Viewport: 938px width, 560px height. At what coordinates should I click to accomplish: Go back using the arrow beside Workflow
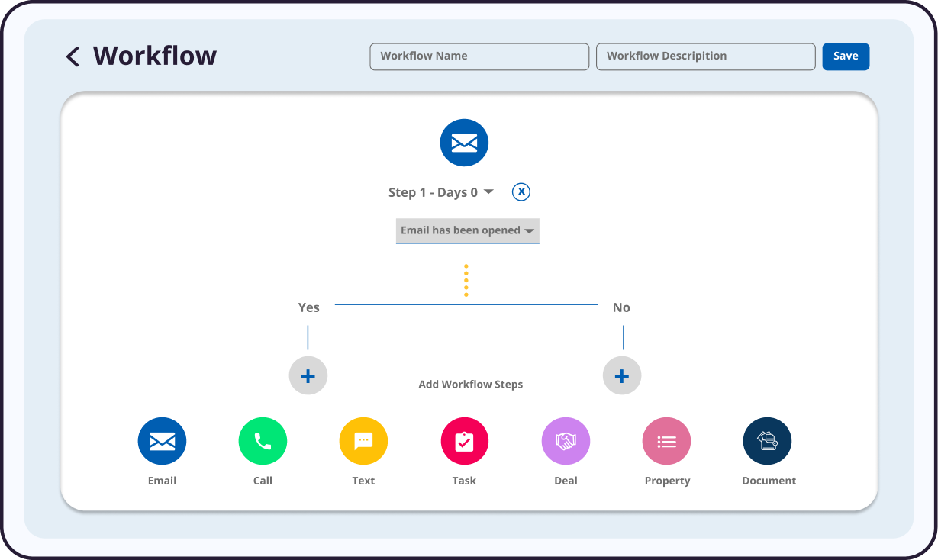pos(73,56)
